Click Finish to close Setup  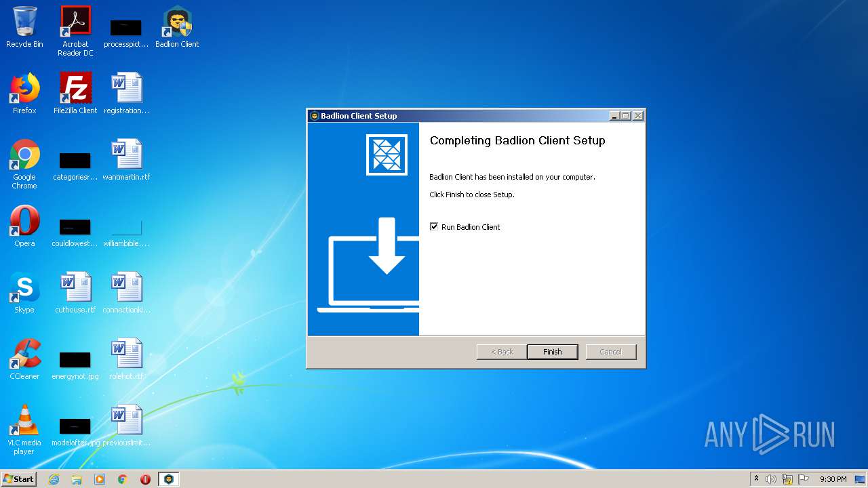(x=552, y=352)
